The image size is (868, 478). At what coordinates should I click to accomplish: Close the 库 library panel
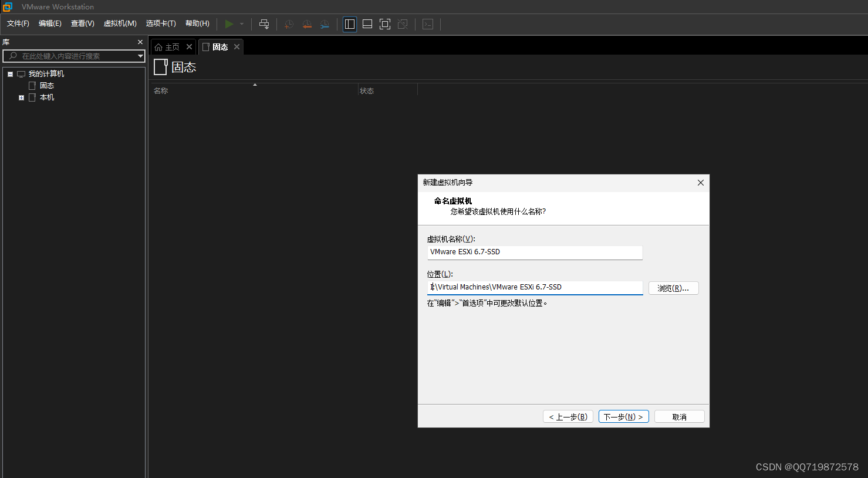click(140, 42)
